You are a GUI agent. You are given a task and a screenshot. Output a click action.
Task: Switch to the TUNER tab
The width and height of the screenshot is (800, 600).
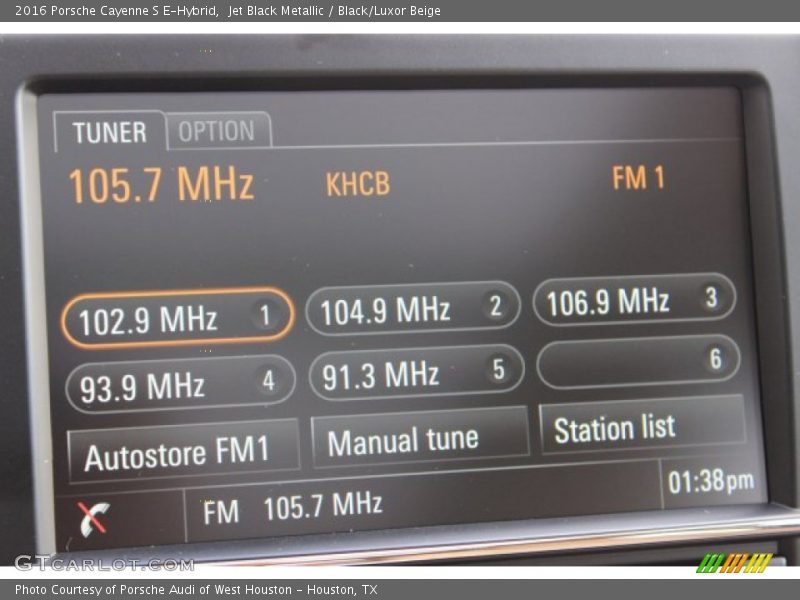coord(110,132)
